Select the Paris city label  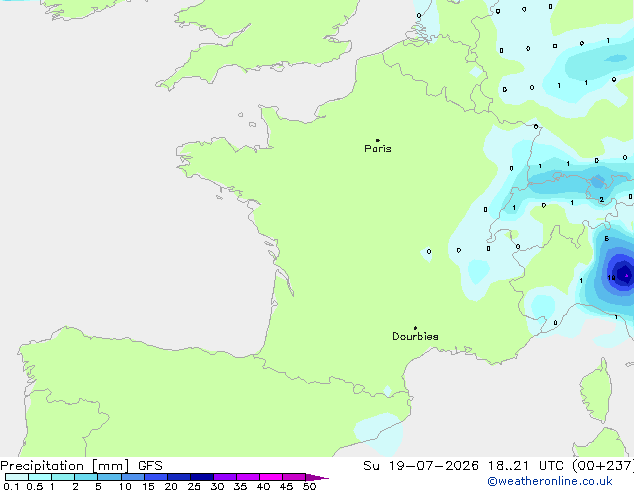(378, 149)
